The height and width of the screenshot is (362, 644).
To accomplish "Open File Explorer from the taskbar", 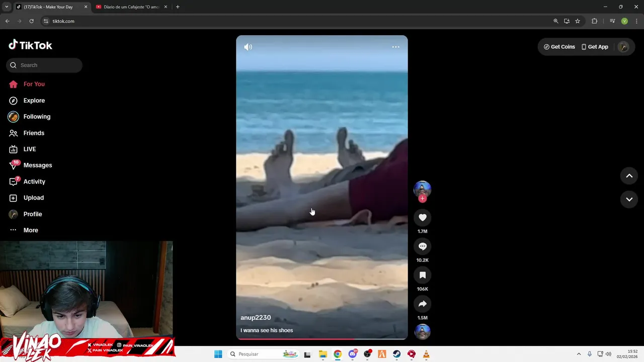I will (323, 354).
